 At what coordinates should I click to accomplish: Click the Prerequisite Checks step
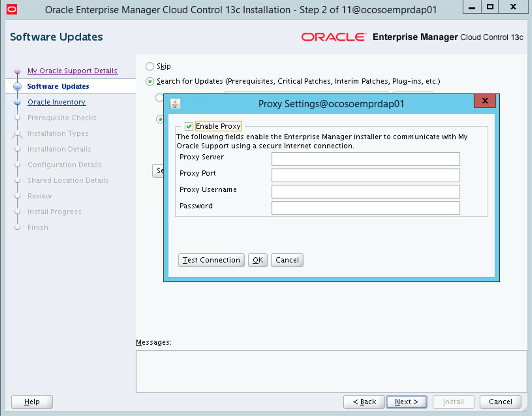[x=62, y=118]
